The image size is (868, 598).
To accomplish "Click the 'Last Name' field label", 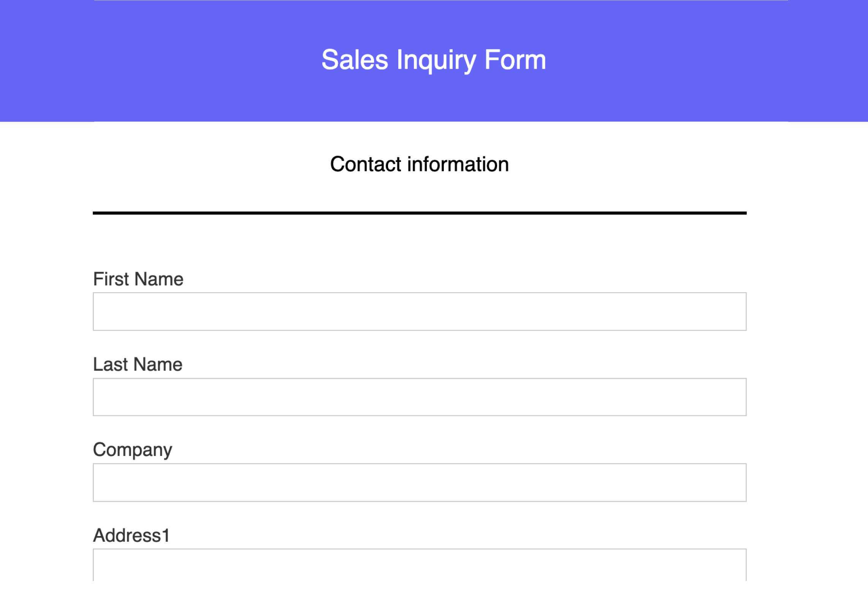I will [x=138, y=364].
